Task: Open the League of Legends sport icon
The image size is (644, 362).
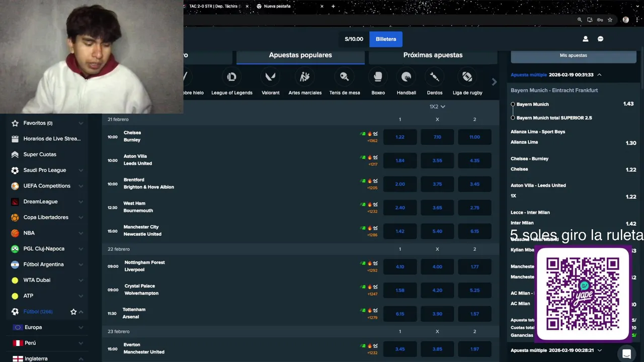Action: [232, 77]
